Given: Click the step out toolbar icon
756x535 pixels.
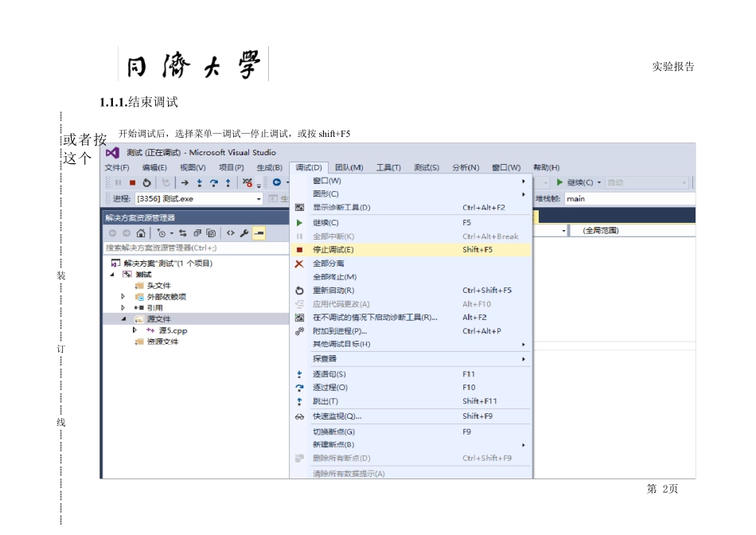Looking at the screenshot, I should click(x=228, y=183).
